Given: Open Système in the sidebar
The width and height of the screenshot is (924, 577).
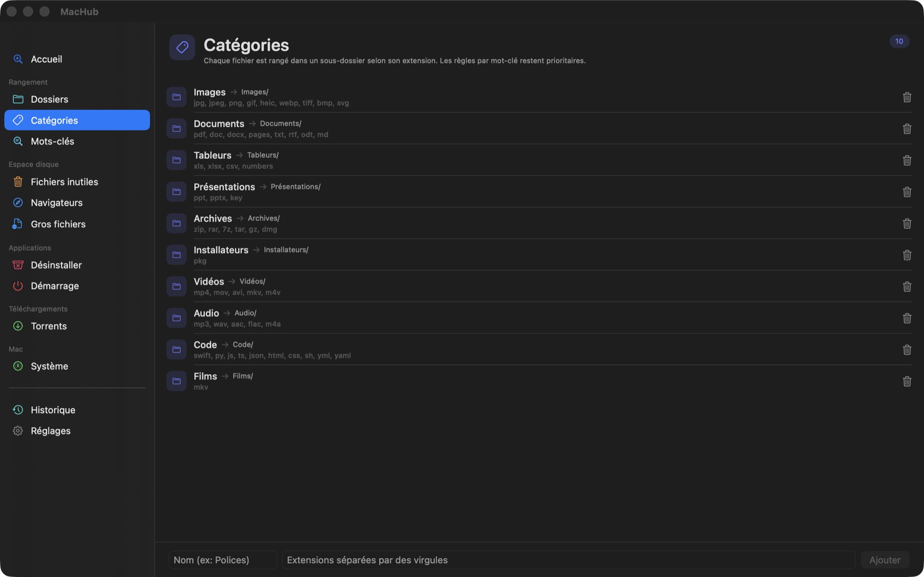Looking at the screenshot, I should 77,366.
